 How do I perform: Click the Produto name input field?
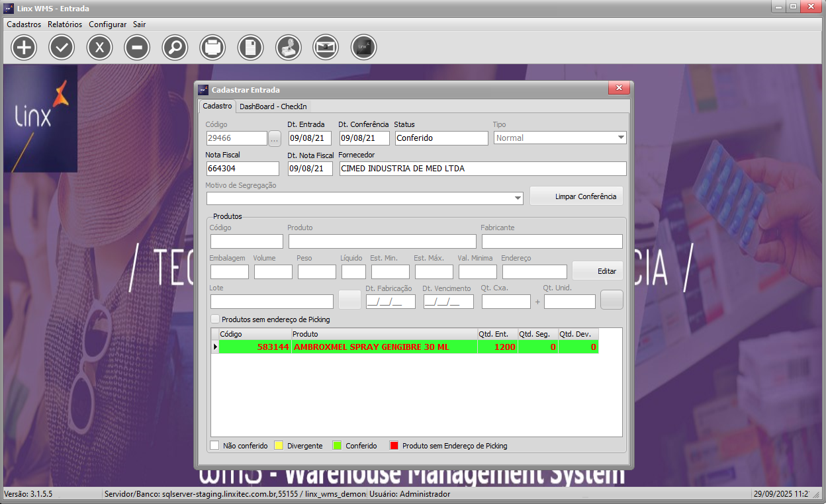[383, 241]
